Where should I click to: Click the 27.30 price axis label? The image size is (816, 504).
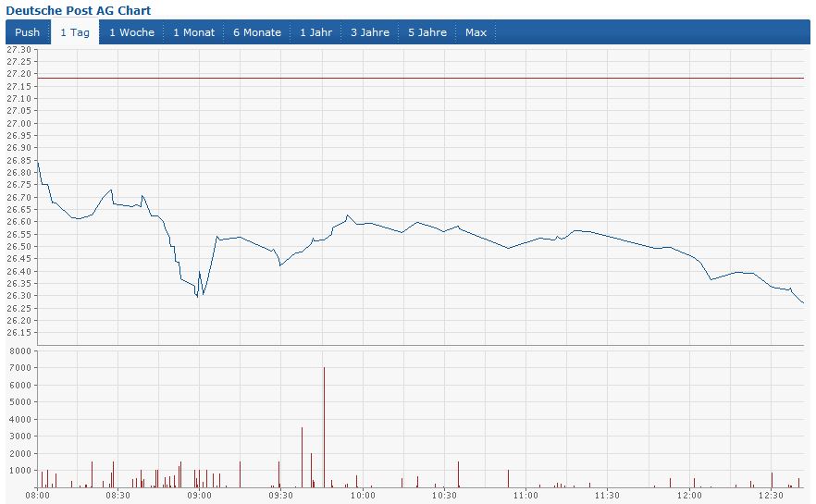[19, 49]
